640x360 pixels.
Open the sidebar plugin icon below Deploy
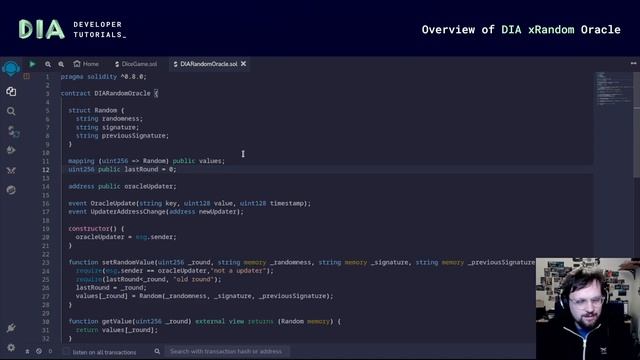coord(11,170)
